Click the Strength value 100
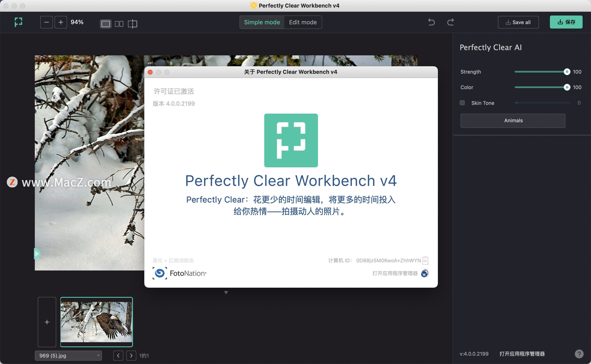 tap(577, 72)
